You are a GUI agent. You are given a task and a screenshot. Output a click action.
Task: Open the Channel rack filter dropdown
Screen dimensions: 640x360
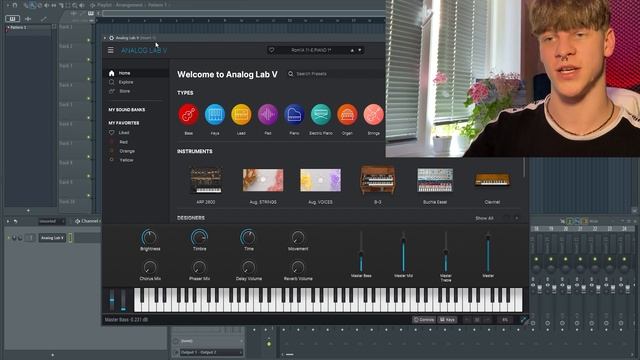(x=51, y=221)
